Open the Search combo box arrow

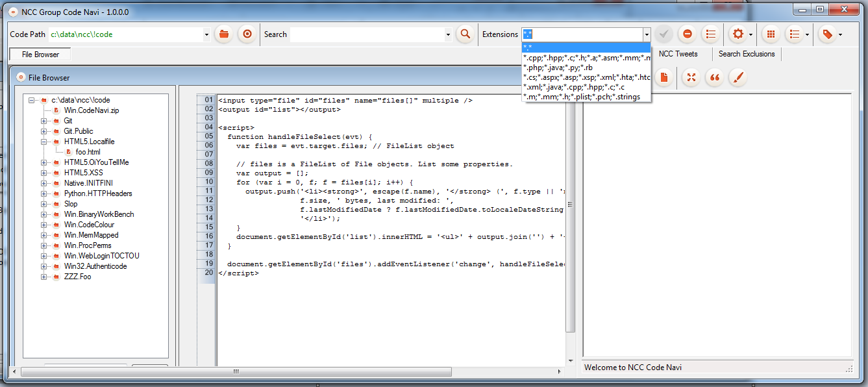[x=448, y=34]
